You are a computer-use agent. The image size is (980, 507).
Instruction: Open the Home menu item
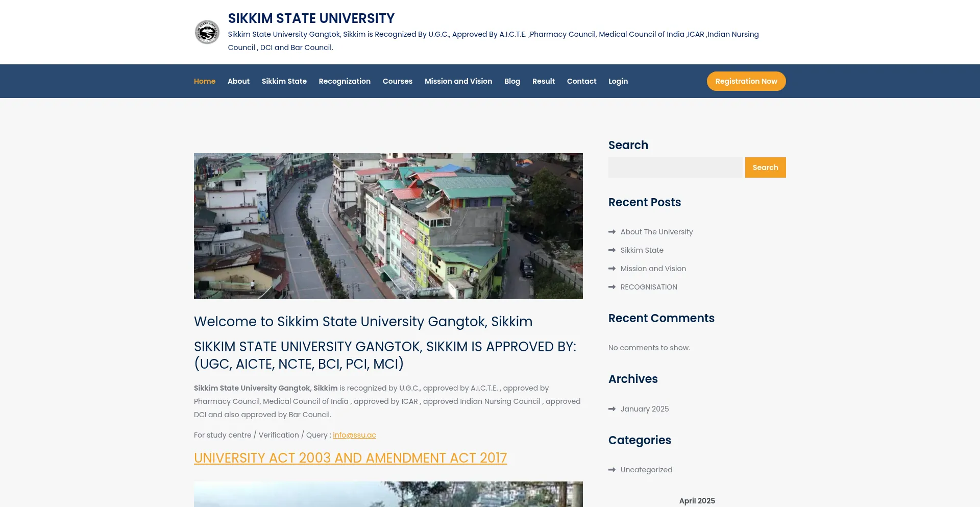click(205, 81)
